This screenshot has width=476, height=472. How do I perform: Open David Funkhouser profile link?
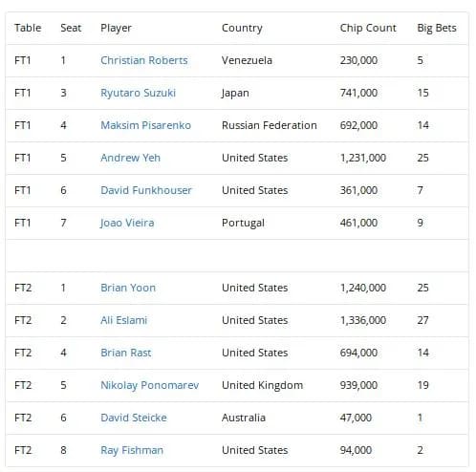click(x=146, y=190)
